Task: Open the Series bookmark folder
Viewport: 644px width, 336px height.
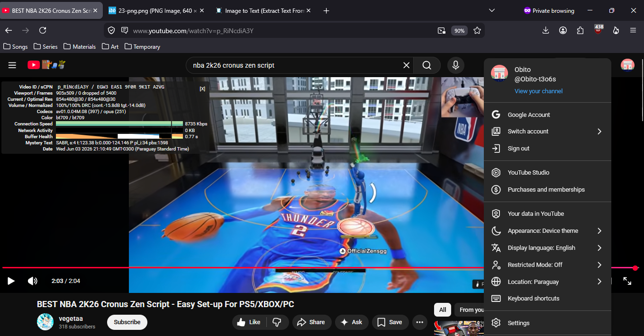Action: click(45, 47)
